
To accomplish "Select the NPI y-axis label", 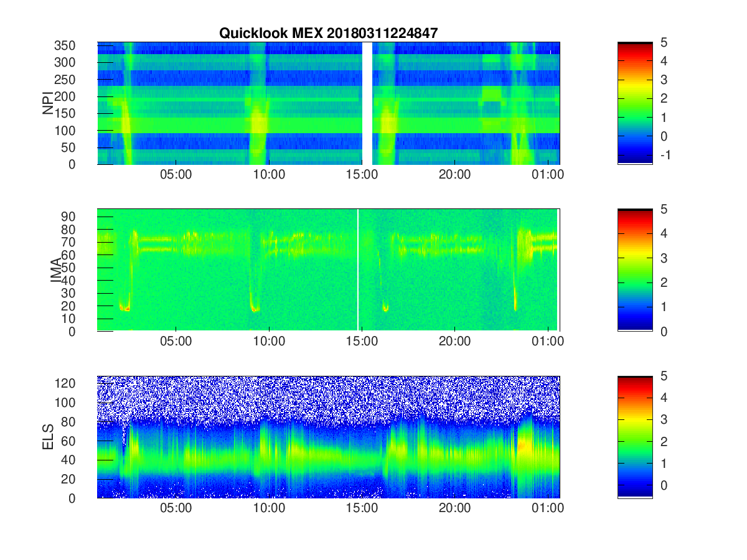I will [47, 103].
